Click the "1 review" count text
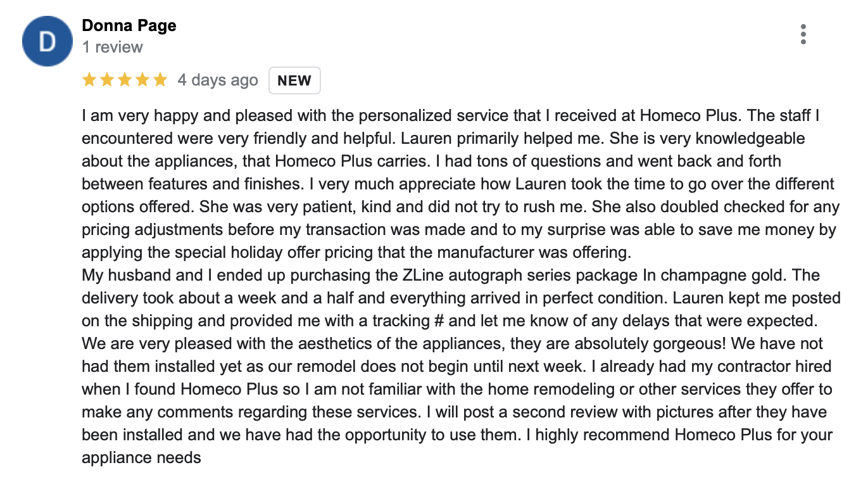868x477 pixels. (113, 47)
